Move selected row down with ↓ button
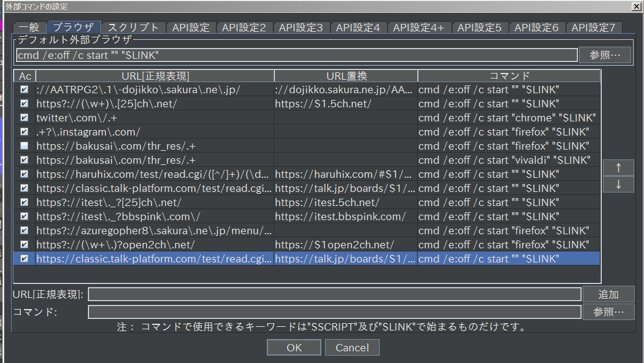 [x=618, y=185]
